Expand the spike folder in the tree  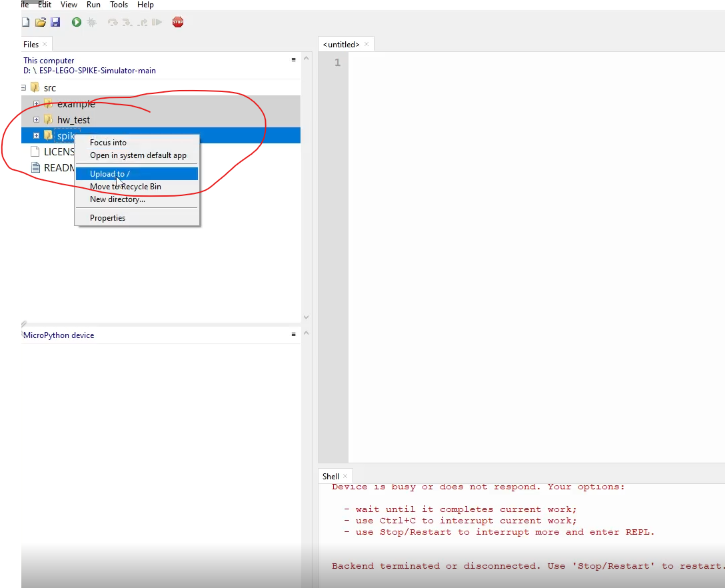tap(36, 135)
